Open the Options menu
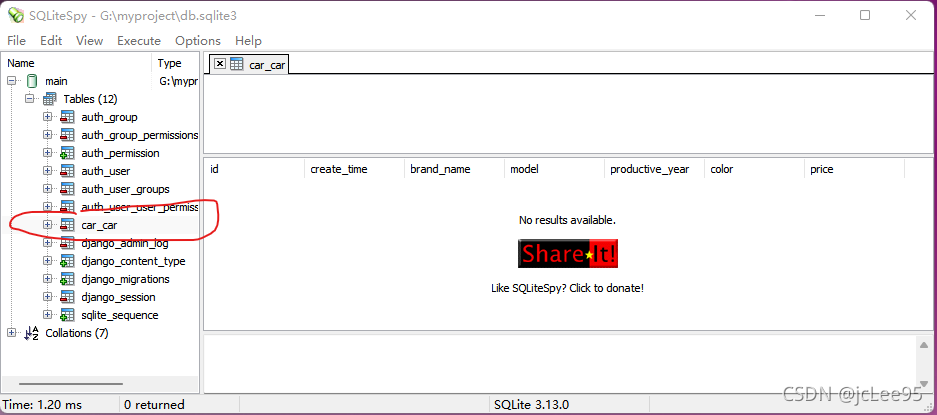 pyautogui.click(x=198, y=41)
